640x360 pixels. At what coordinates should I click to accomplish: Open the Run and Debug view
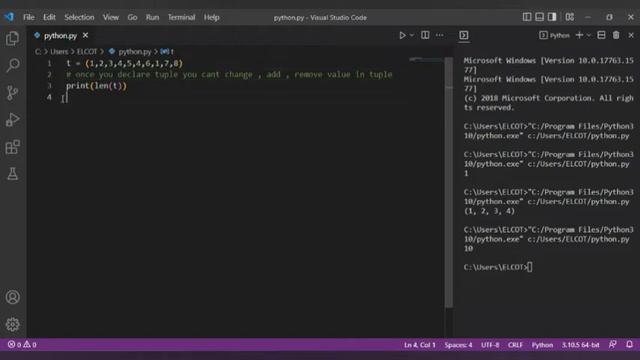13,120
